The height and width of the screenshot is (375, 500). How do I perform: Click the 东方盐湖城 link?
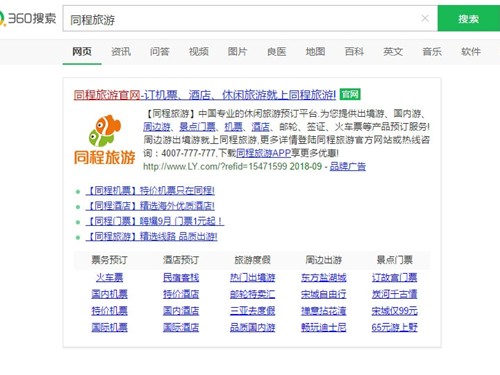click(x=324, y=277)
